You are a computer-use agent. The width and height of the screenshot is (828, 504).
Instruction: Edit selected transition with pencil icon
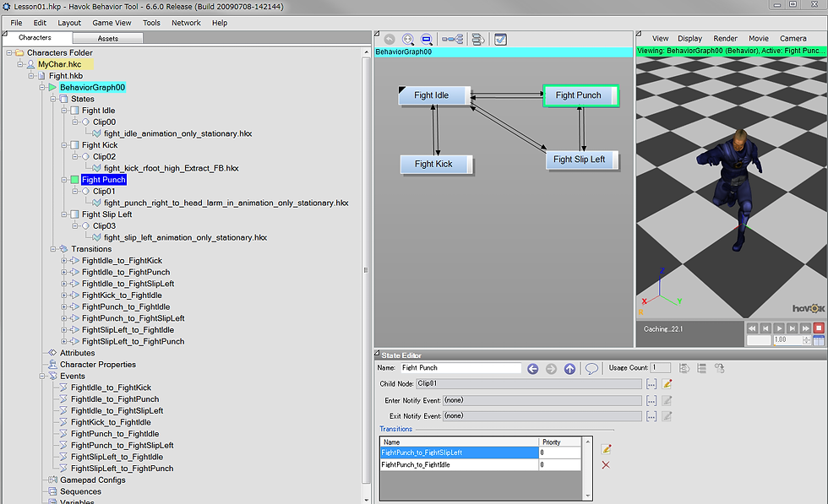pos(607,449)
